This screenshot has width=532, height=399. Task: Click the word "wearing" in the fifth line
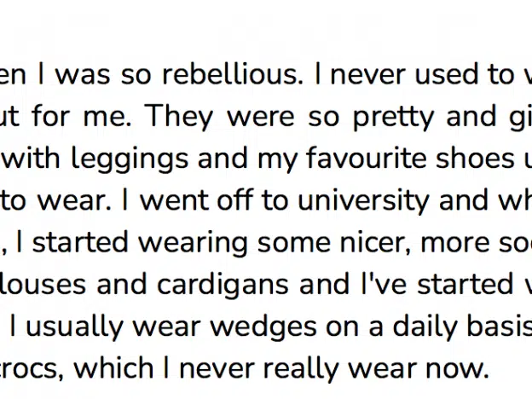tap(193, 244)
